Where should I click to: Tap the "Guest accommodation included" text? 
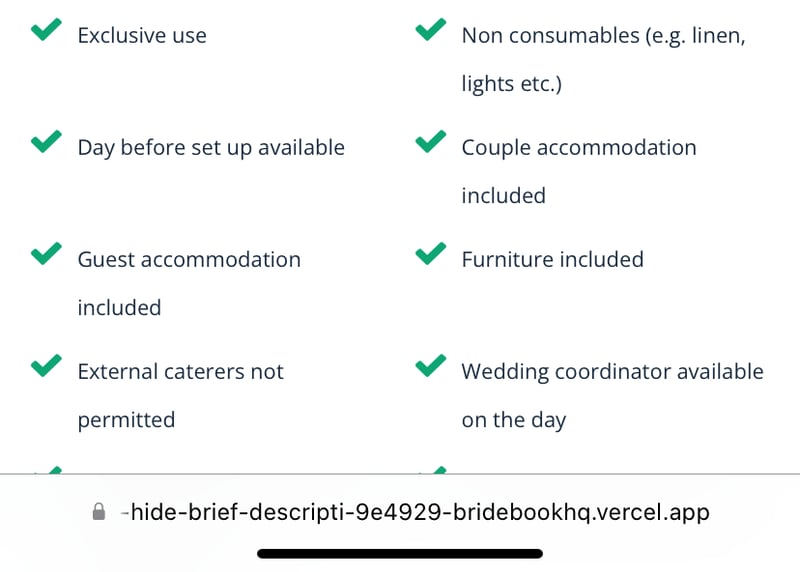coord(189,283)
